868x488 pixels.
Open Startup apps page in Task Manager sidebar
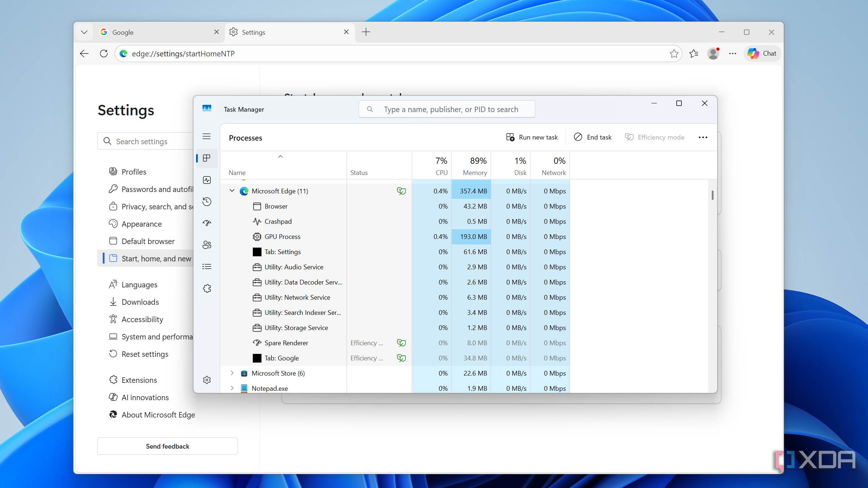point(207,223)
